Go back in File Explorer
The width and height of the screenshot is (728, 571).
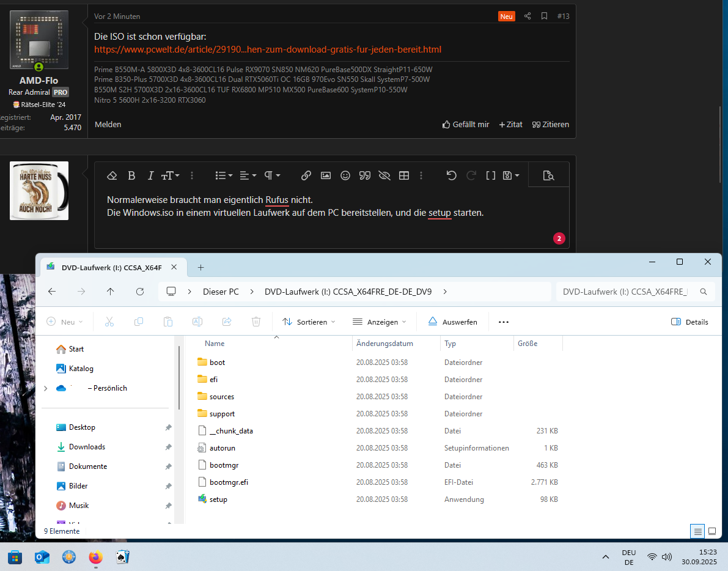52,292
